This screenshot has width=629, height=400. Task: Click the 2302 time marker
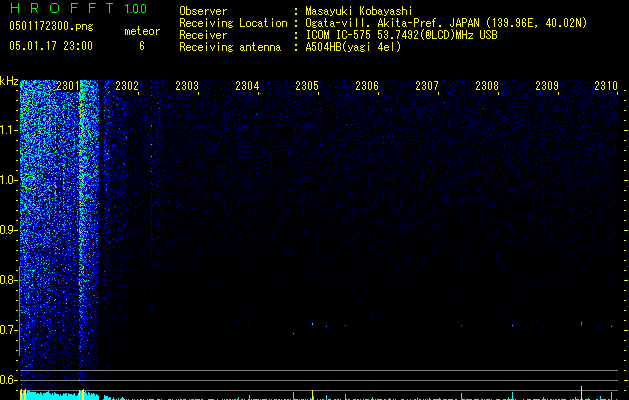pyautogui.click(x=127, y=86)
